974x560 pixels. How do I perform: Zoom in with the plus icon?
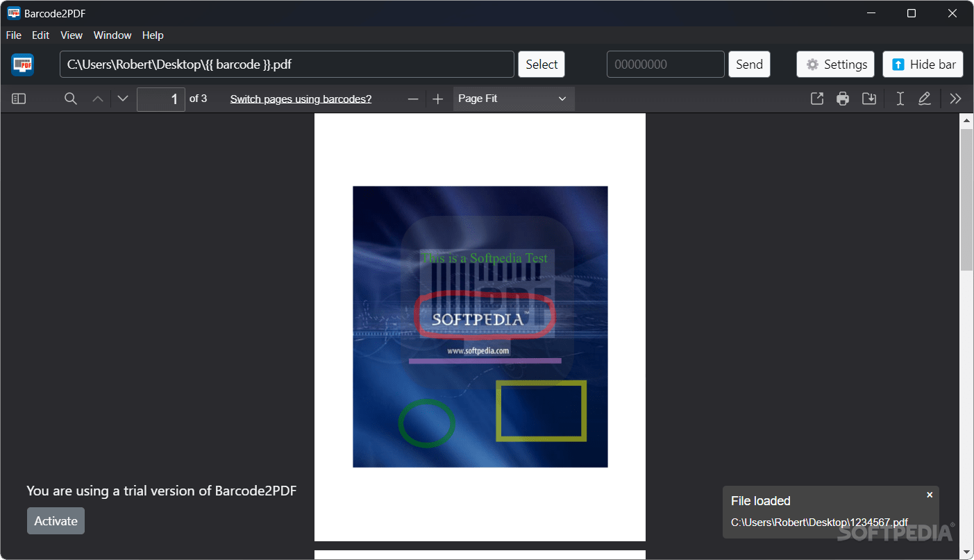(x=438, y=99)
